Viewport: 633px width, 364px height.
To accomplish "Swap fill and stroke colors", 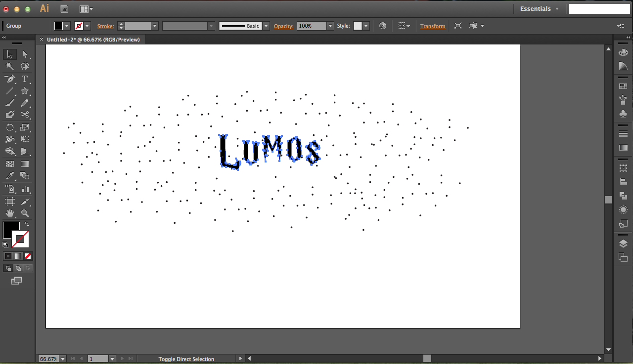I will pyautogui.click(x=27, y=225).
